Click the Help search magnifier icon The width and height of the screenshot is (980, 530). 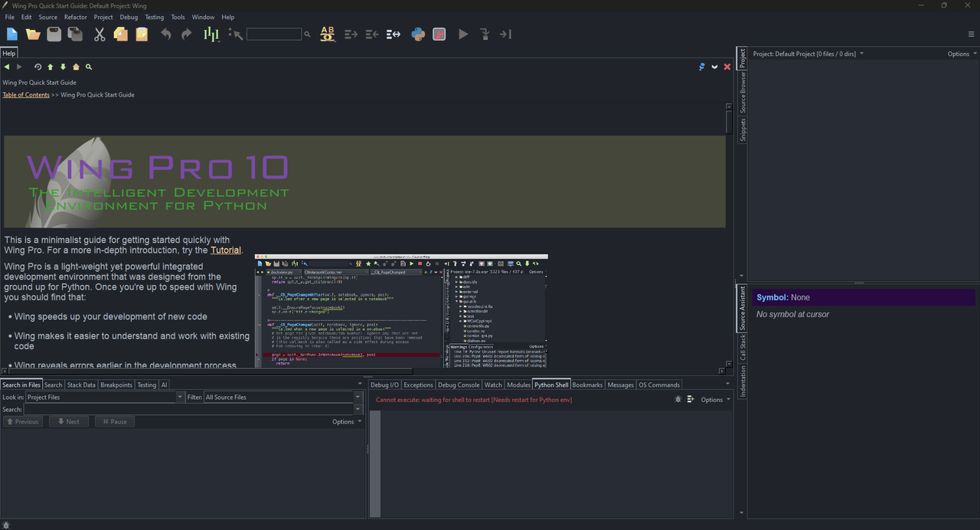[89, 67]
